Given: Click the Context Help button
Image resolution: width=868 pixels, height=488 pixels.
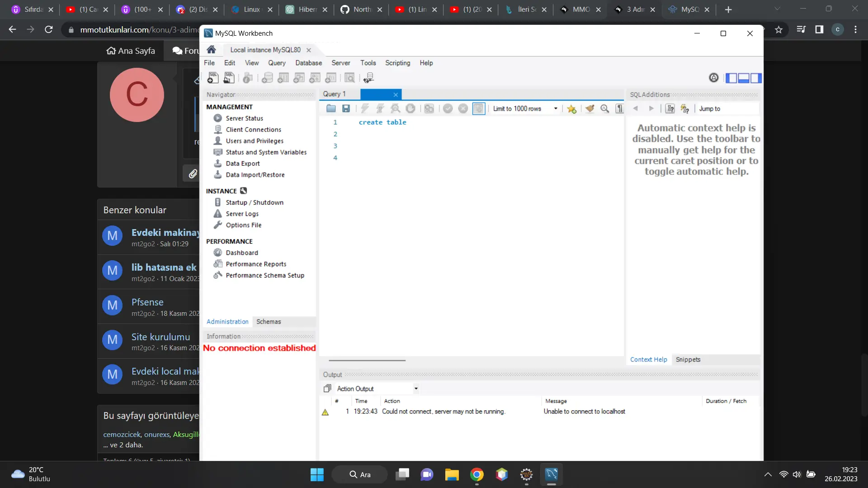Looking at the screenshot, I should coord(649,359).
